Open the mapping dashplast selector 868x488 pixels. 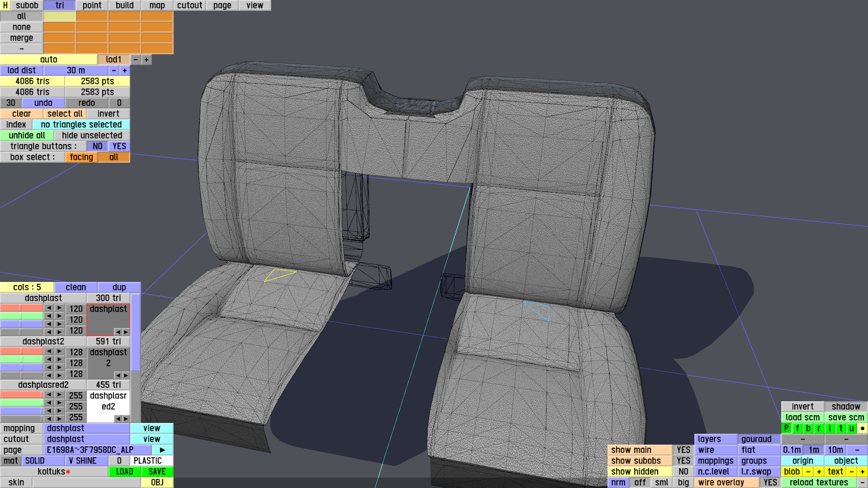tap(86, 428)
